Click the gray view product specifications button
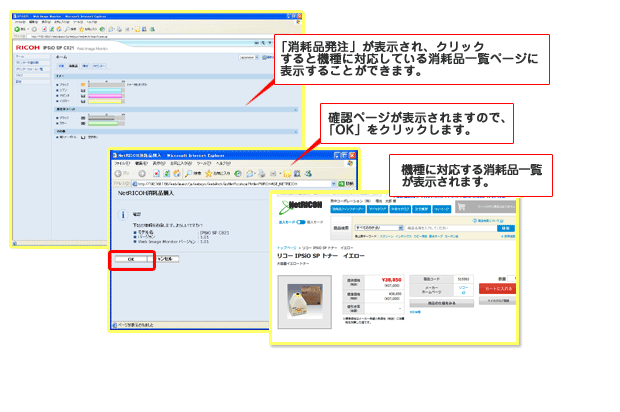This screenshot has width=620, height=412. coord(442,303)
